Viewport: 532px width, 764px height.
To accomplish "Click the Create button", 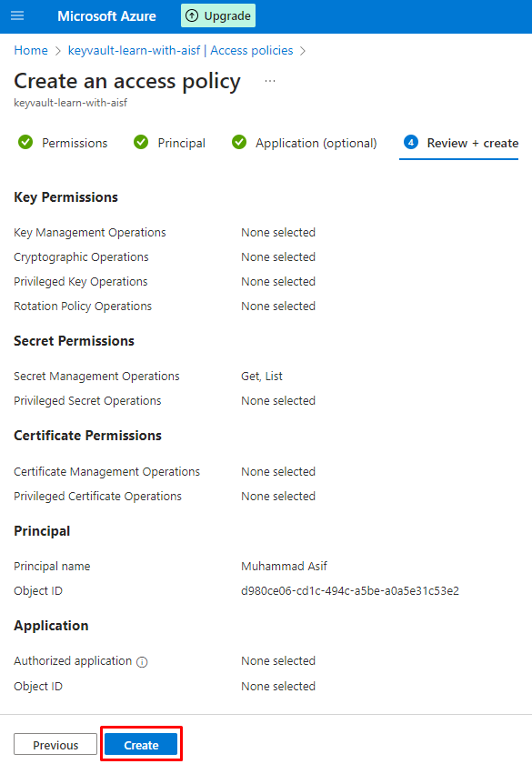I will point(141,745).
